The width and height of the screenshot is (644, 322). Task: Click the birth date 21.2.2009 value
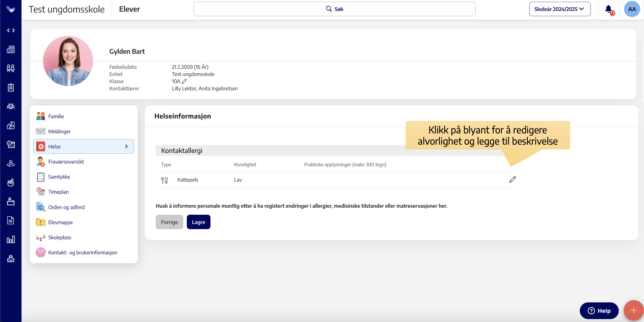[190, 67]
